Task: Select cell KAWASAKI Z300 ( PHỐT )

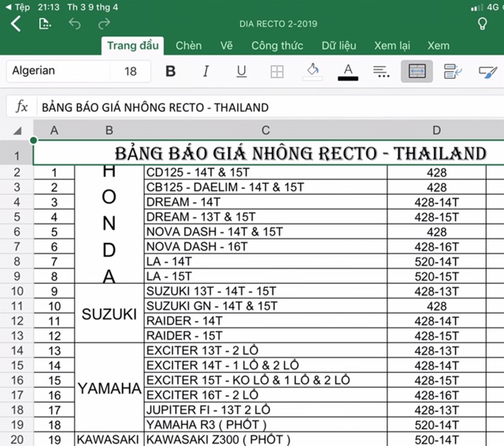Action: pyautogui.click(x=265, y=439)
